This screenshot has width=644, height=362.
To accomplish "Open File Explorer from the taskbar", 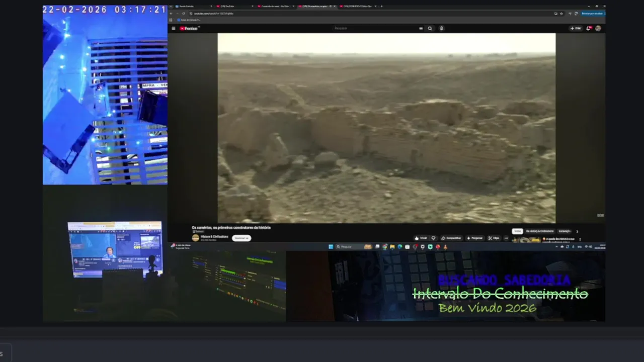I will point(392,247).
